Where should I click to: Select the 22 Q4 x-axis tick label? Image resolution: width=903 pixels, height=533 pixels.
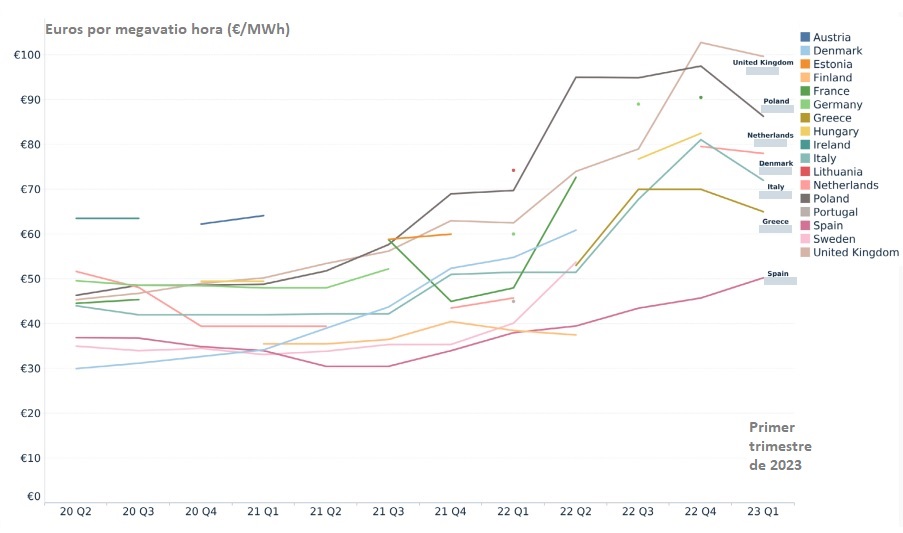tap(700, 512)
